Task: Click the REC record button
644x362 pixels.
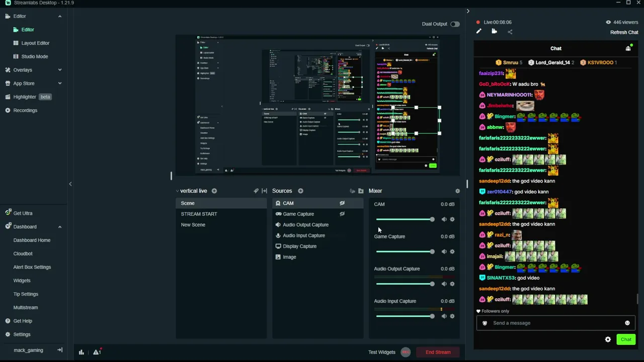Action: (x=406, y=352)
